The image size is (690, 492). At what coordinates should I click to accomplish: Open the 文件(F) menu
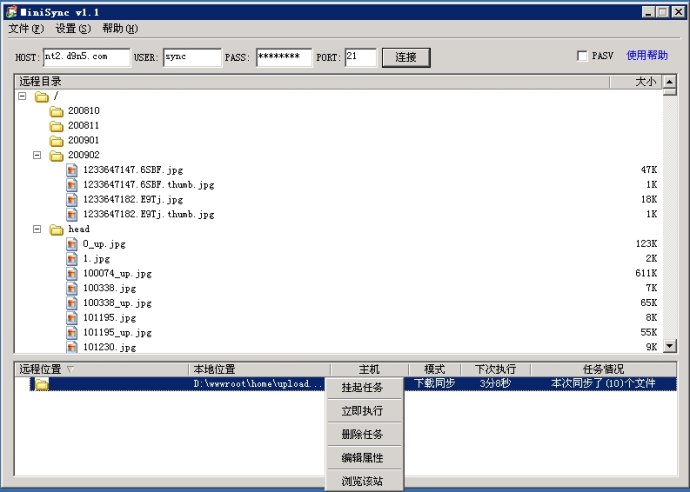tap(26, 29)
